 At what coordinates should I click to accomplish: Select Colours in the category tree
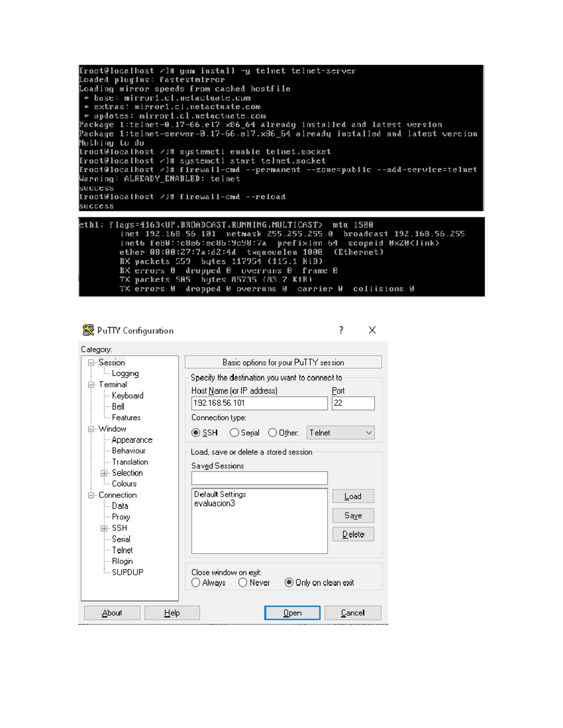(123, 484)
